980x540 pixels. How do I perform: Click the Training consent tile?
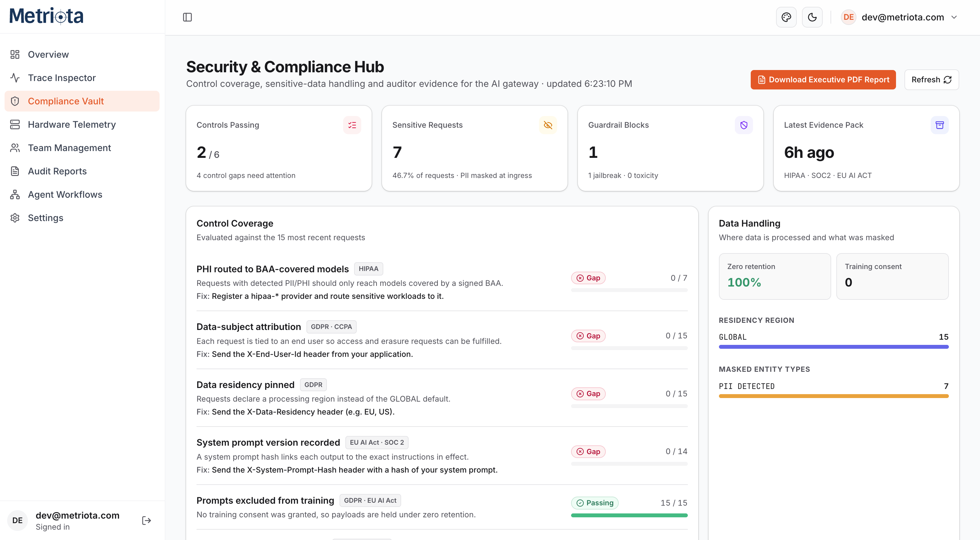892,276
